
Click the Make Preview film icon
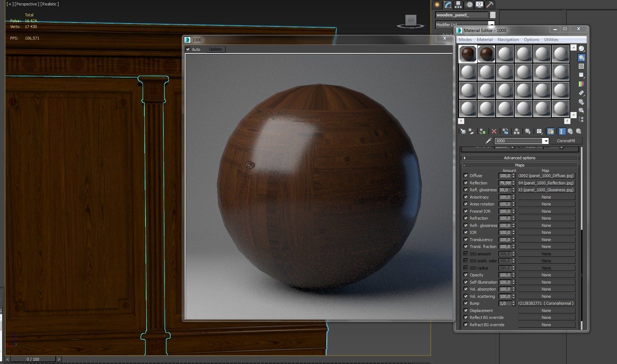[x=581, y=93]
